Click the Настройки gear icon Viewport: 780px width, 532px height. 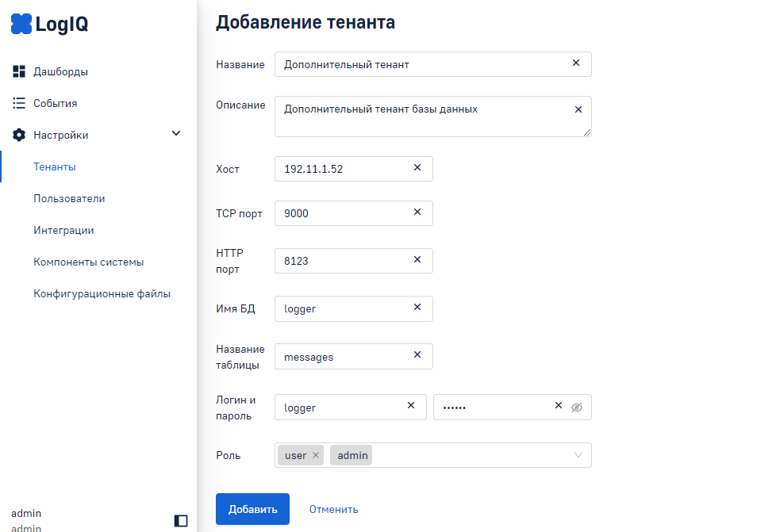click(20, 135)
